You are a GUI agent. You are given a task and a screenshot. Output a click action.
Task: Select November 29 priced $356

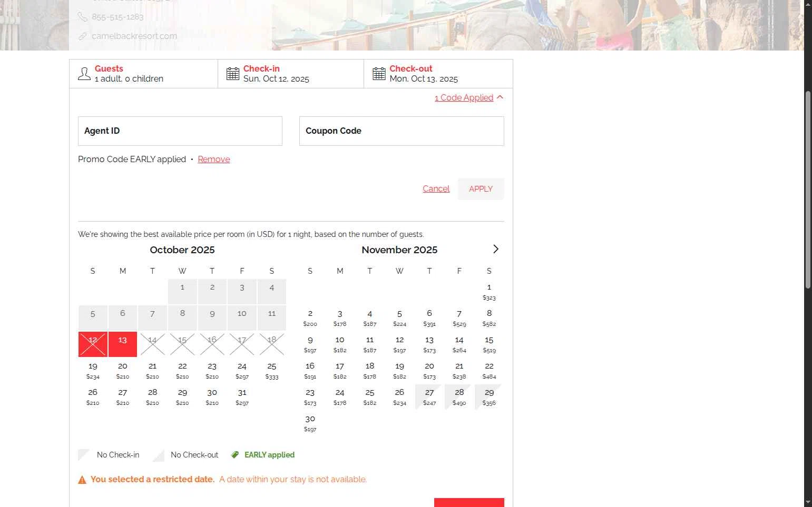[489, 397]
